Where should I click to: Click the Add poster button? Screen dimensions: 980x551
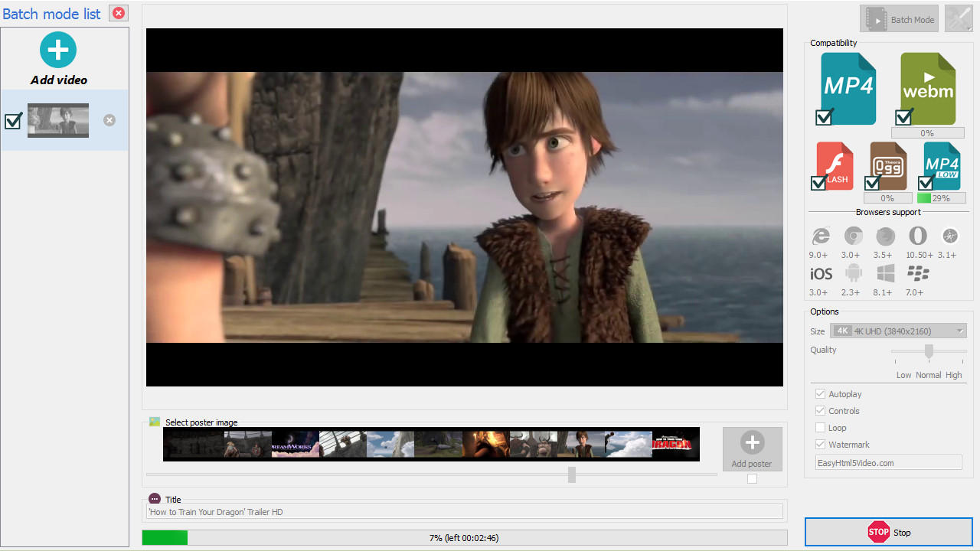click(x=752, y=449)
